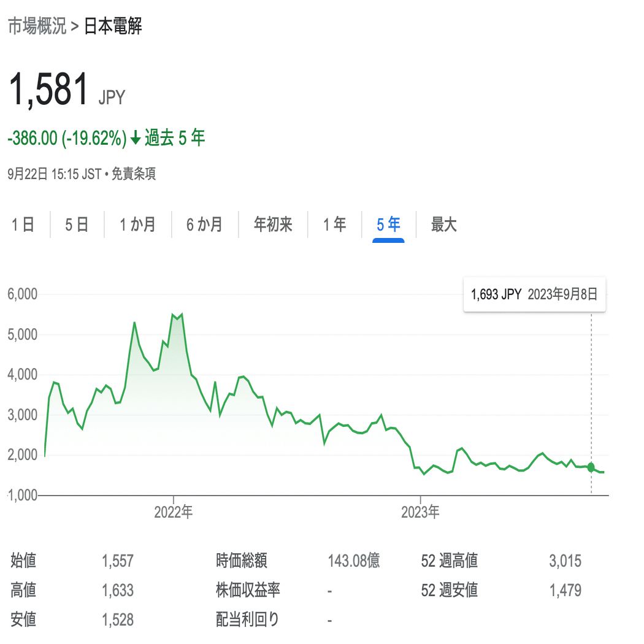
Task: Click the 3,015 52-week high value
Action: 565,561
